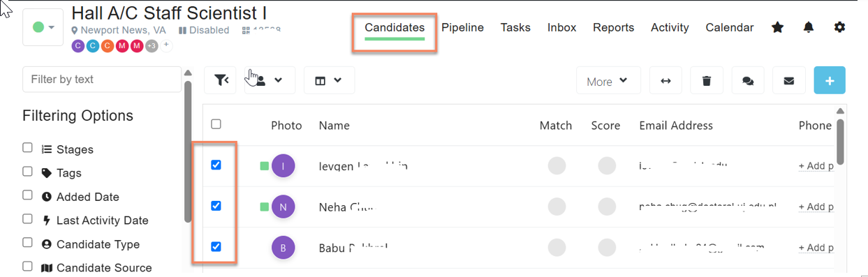Open the Reports tab
This screenshot has width=868, height=277.
pos(614,28)
